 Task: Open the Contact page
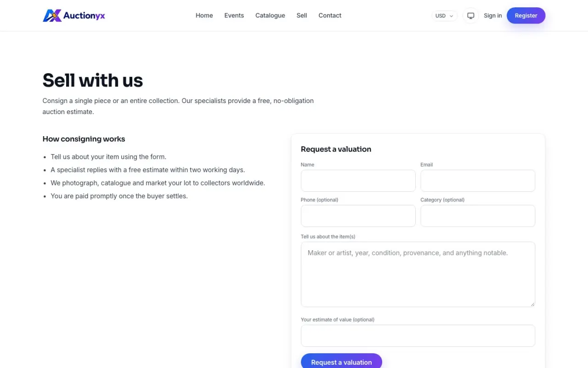click(330, 16)
